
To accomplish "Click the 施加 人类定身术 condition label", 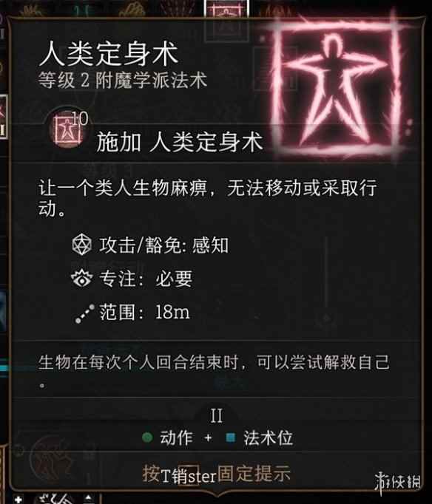I will (x=180, y=142).
